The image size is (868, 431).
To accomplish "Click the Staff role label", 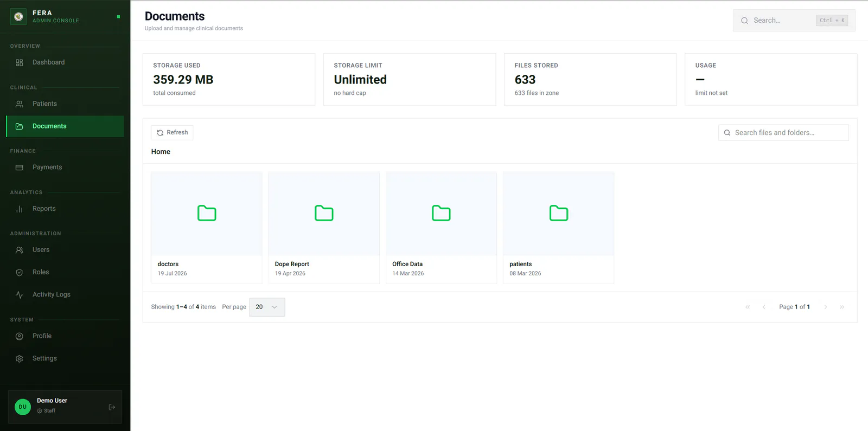I will click(49, 411).
